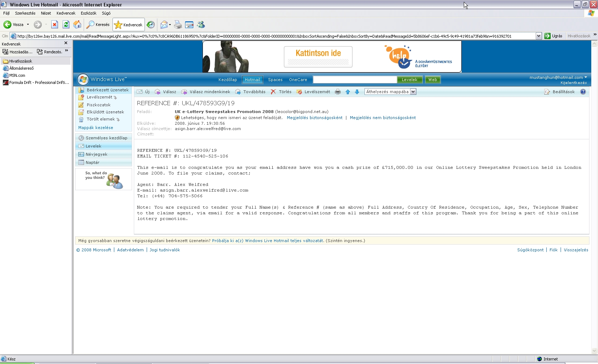Image resolution: width=598 pixels, height=364 pixels.
Task: Open the Nézet menu
Action: 46,13
